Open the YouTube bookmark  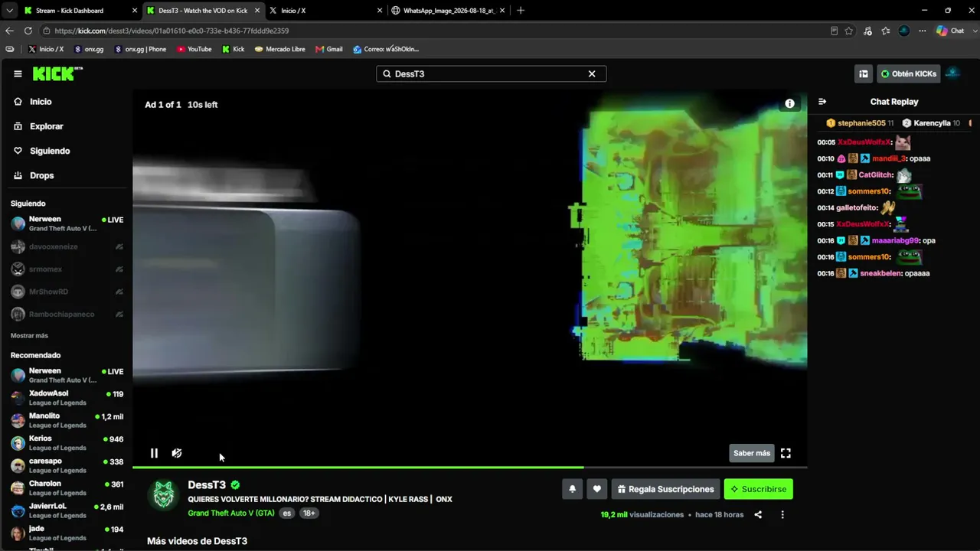click(x=194, y=49)
